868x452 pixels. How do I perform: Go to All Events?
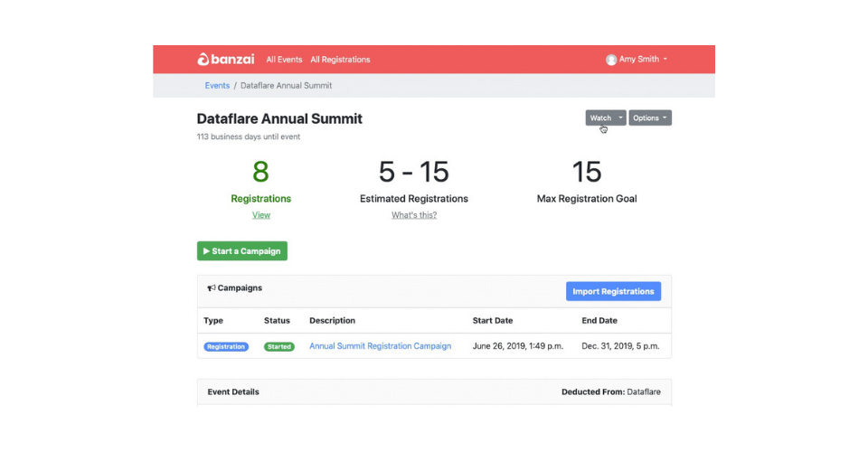[x=284, y=59]
